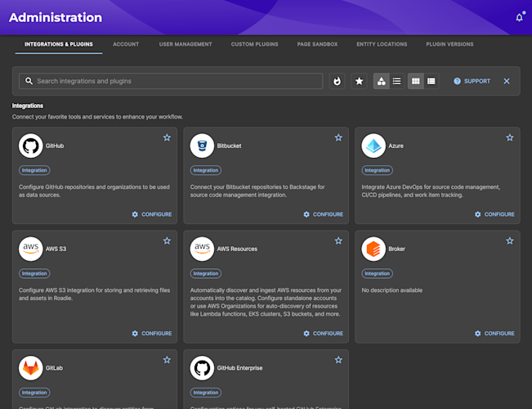Open the Plugin Versions tab
This screenshot has height=409, width=532.
pos(449,44)
